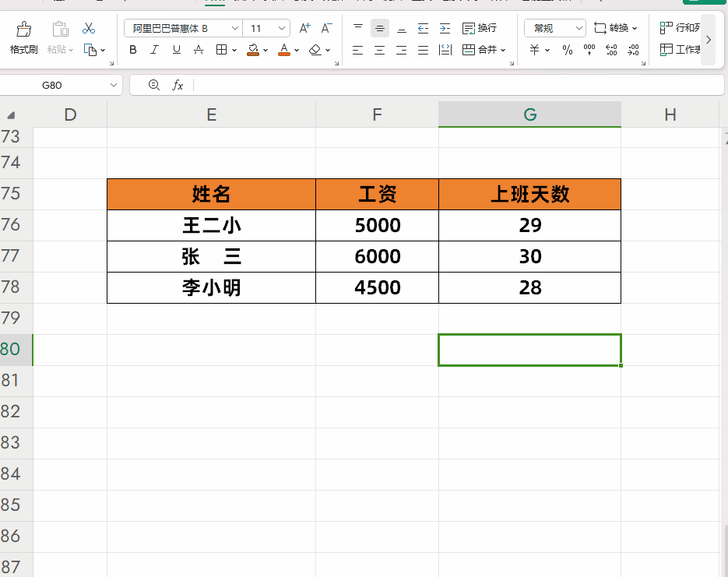Toggle italic formatting
The height and width of the screenshot is (577, 728).
(x=155, y=50)
